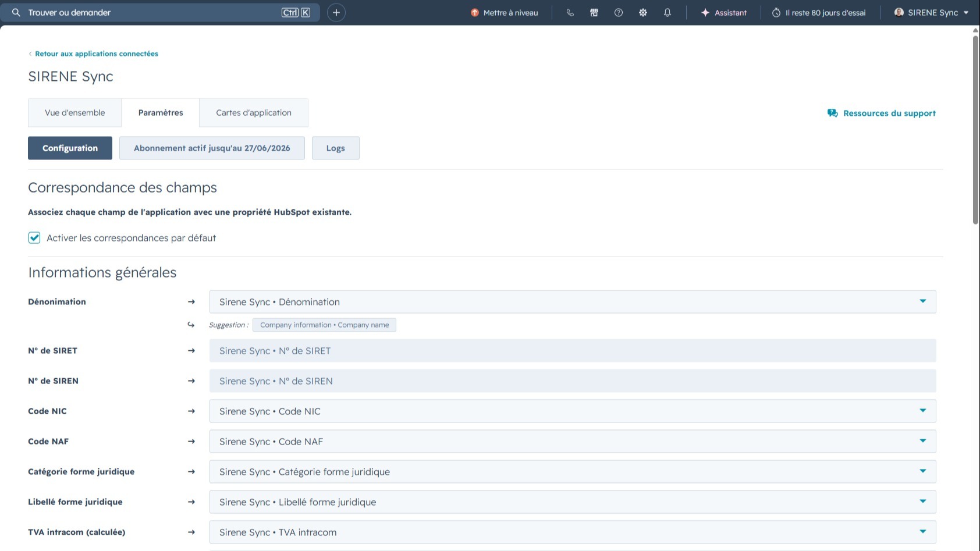Click the support resources chat icon
980x551 pixels.
[x=833, y=113]
